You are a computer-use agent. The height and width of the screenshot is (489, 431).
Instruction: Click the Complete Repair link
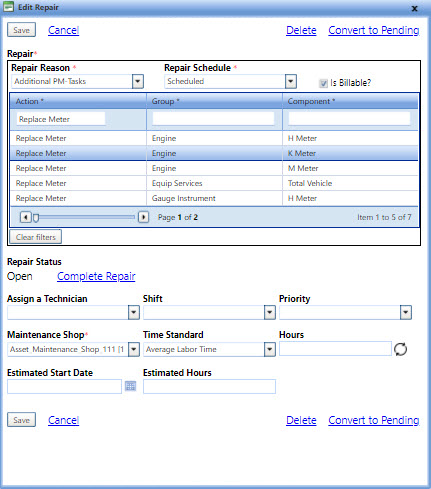[96, 276]
